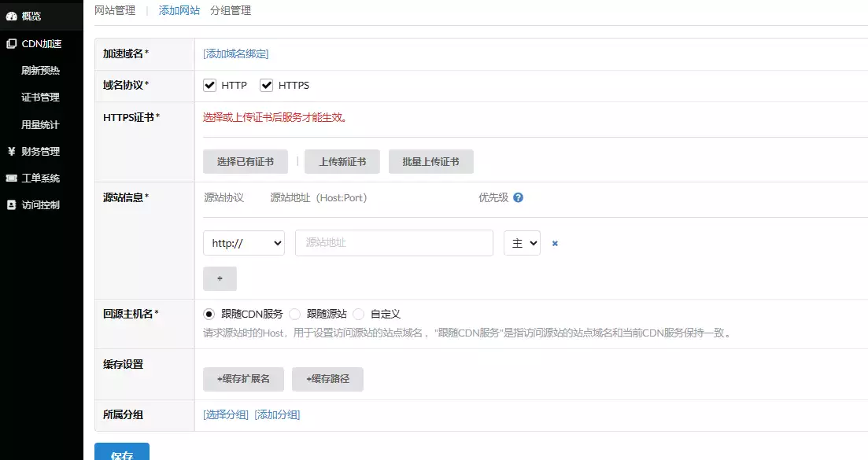This screenshot has height=460, width=868.
Task: Toggle the HTTPS protocol checkbox
Action: click(267, 85)
